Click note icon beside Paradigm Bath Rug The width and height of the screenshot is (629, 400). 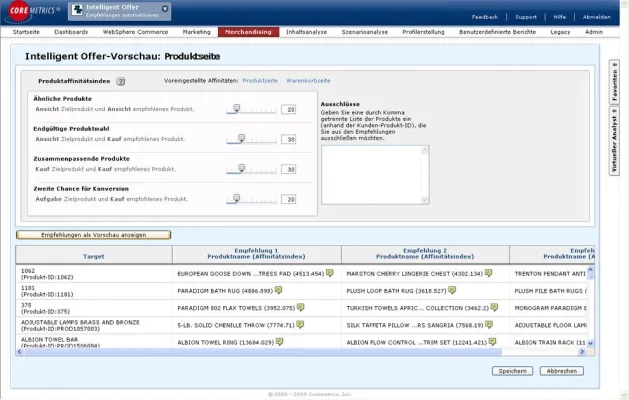[x=279, y=290]
